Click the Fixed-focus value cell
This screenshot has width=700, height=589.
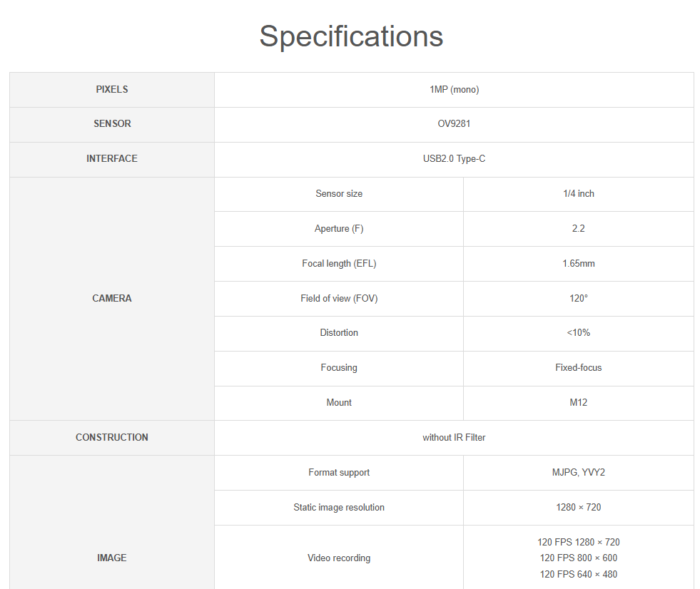(579, 367)
